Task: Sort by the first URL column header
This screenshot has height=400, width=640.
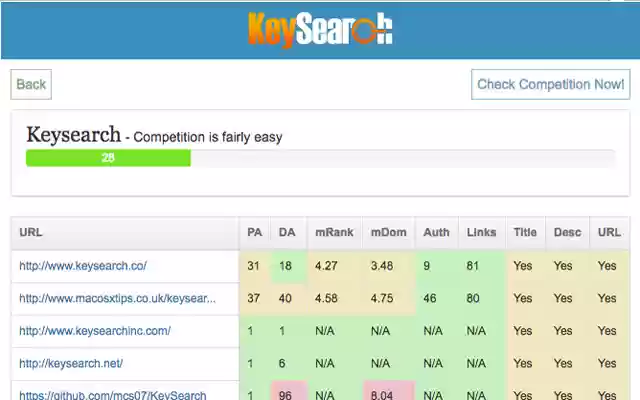Action: [x=125, y=233]
